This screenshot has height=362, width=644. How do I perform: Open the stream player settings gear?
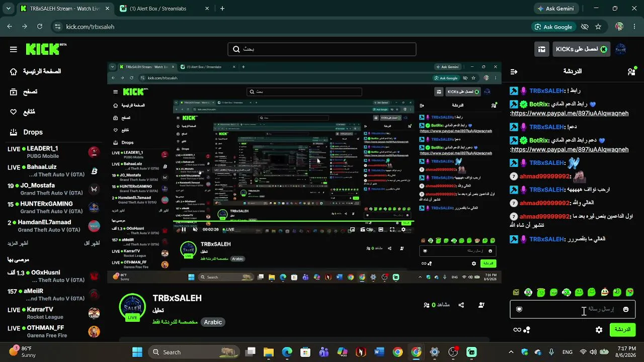pos(404,230)
